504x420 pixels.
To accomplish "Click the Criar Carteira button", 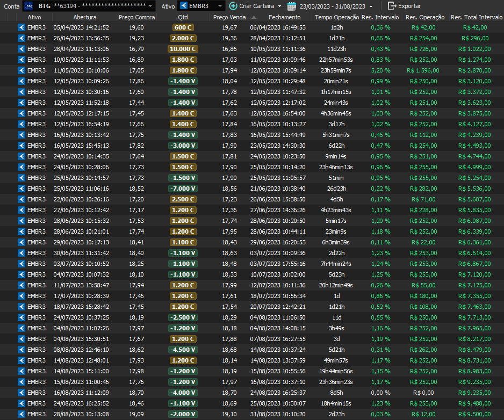I will pos(257,6).
